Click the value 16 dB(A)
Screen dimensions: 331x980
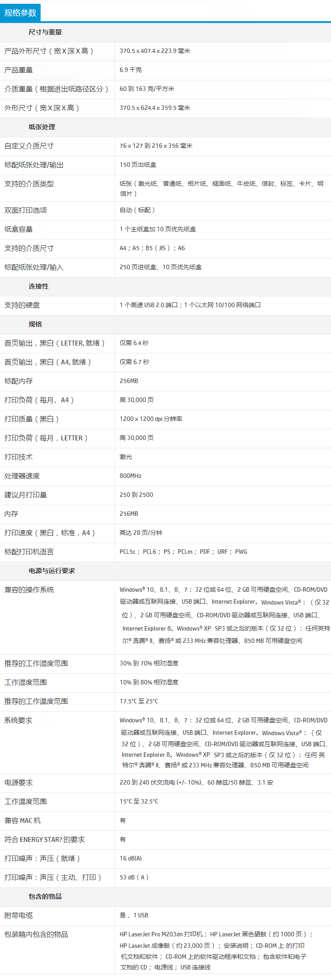point(131,859)
